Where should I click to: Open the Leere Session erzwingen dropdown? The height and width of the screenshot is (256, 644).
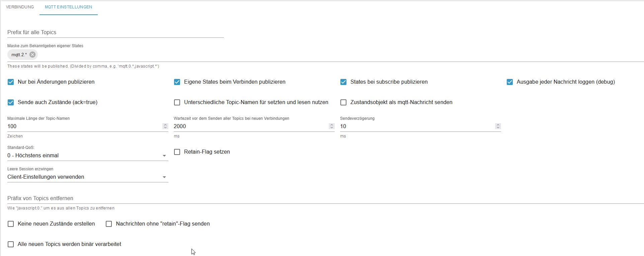[x=88, y=177]
